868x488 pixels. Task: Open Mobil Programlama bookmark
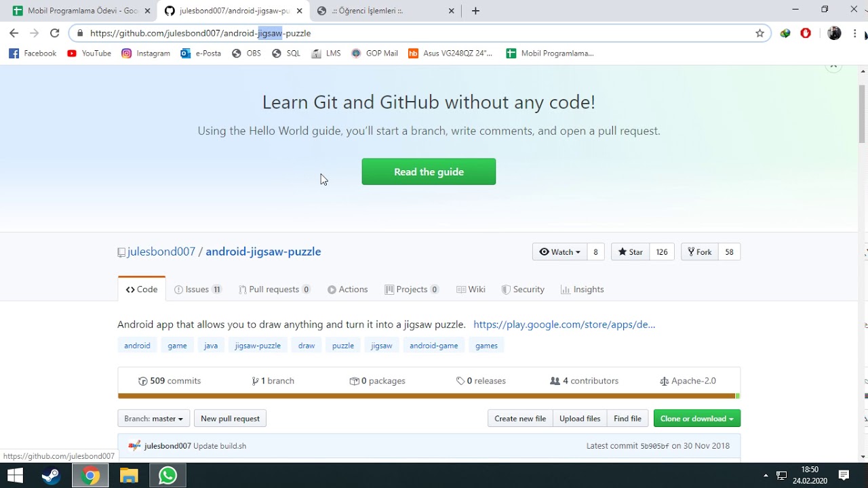(550, 53)
